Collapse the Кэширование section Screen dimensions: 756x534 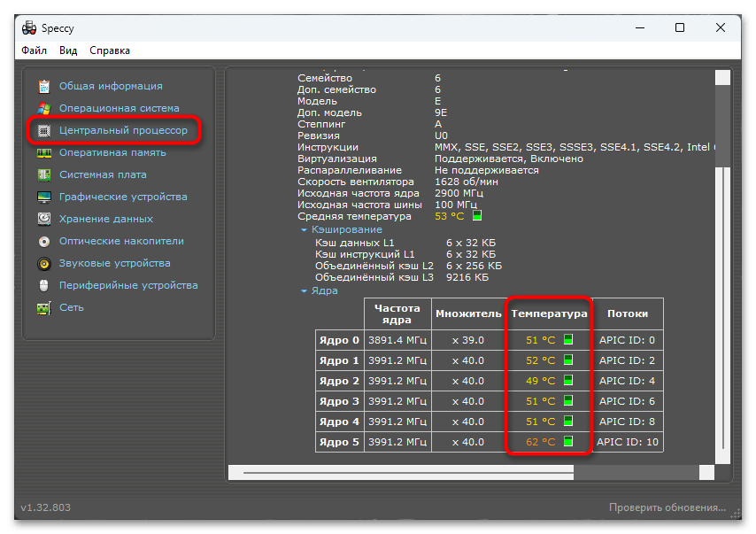[x=304, y=230]
